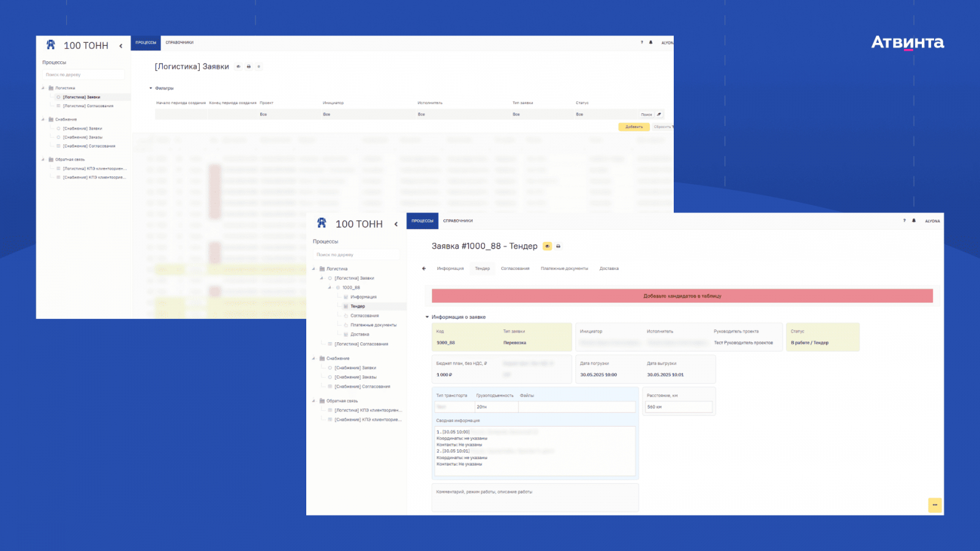Click the eraser icon next to the Поиск button
Screen dimensions: 980x551
(x=659, y=114)
